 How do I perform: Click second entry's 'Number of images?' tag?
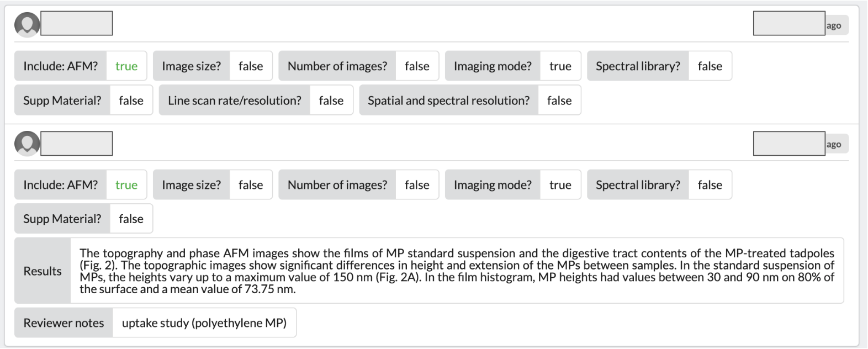[x=359, y=185]
